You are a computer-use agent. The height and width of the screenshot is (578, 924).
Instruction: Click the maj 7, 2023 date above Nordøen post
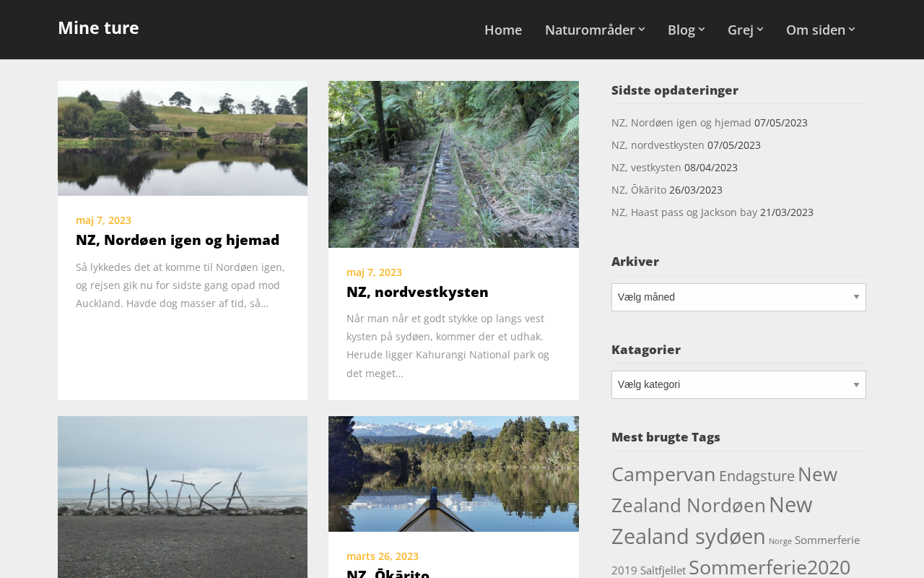(x=103, y=220)
